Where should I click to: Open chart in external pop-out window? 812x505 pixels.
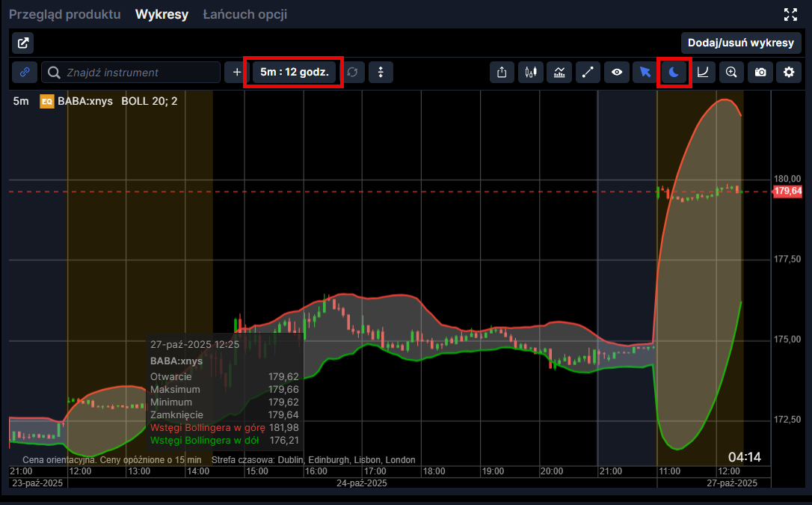(x=23, y=43)
